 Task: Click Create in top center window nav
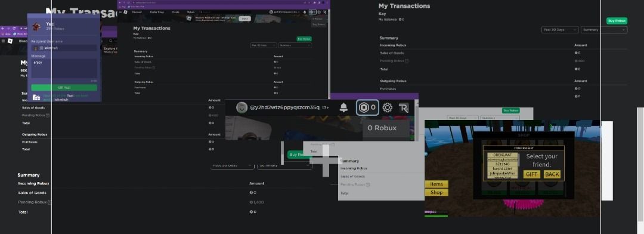175,12
